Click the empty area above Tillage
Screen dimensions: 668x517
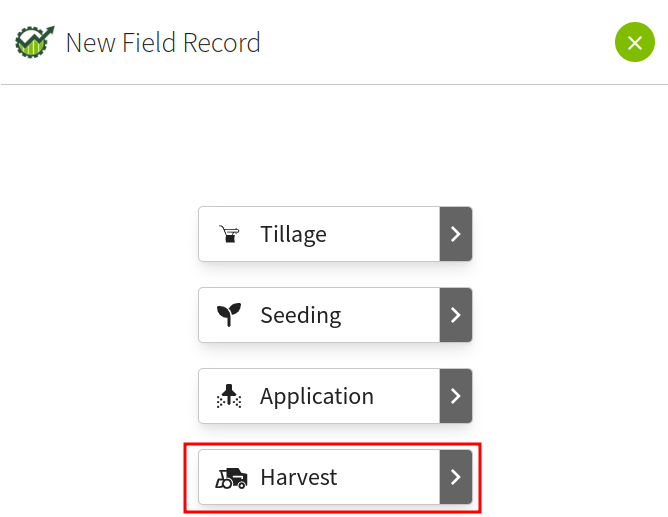(x=334, y=145)
